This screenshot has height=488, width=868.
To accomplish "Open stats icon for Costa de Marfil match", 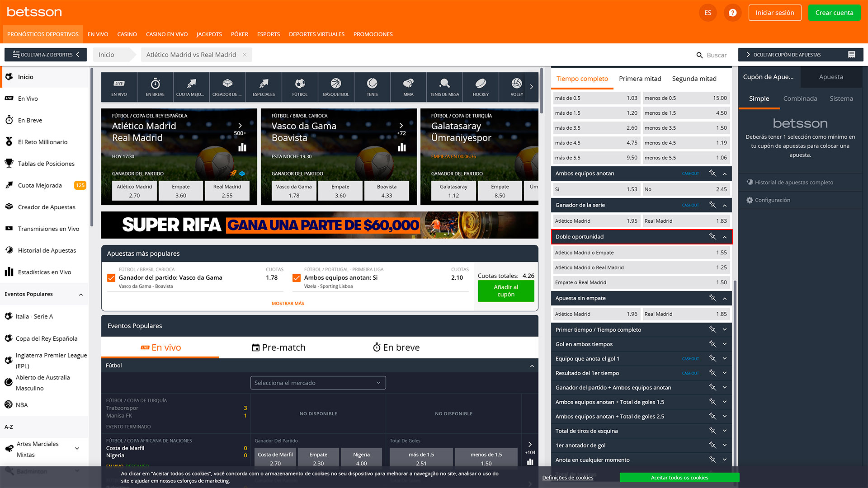I will click(530, 462).
